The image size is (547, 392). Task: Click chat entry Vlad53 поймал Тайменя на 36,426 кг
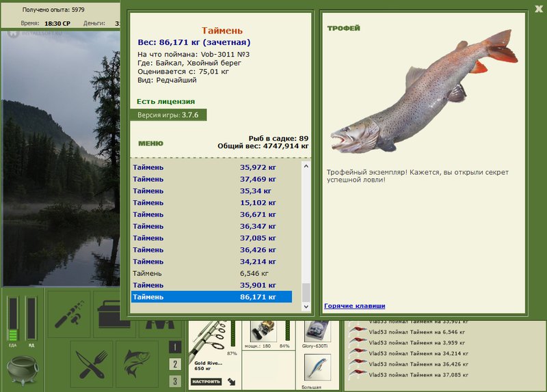click(418, 364)
